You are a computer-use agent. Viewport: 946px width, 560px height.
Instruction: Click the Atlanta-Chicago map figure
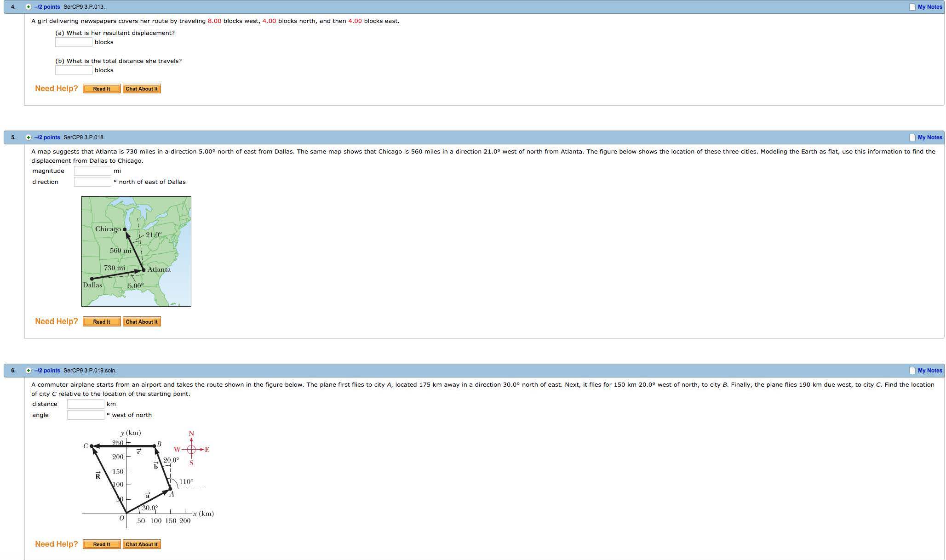point(136,251)
